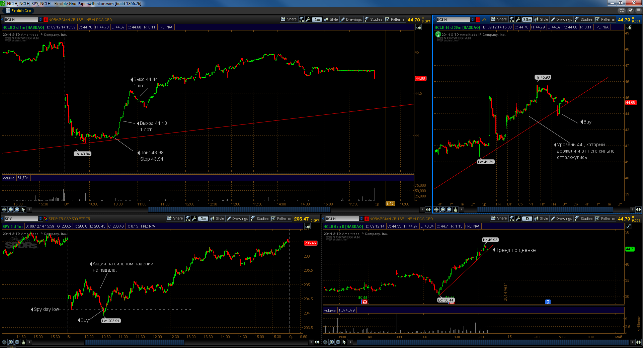
Task: Click the time-axis scrollbar thumb under the top-right chart
Action: 545,209
